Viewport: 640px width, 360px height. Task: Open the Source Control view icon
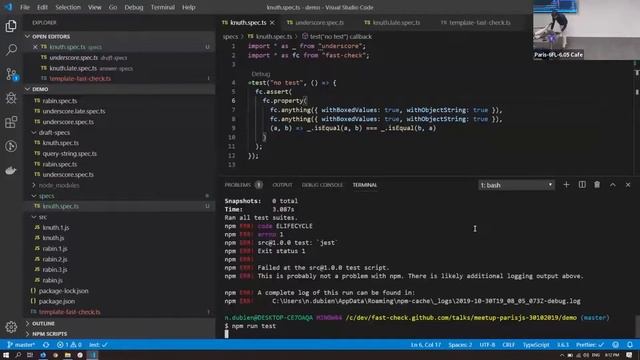(x=11, y=74)
